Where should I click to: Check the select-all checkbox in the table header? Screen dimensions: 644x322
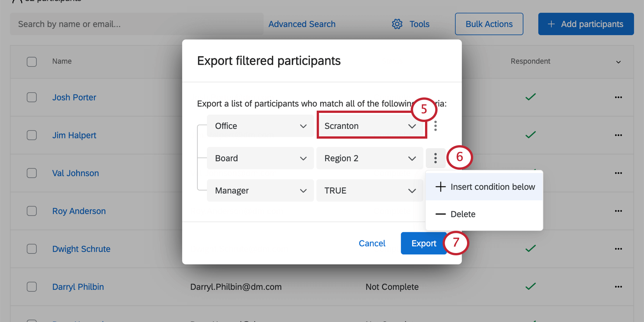point(32,61)
